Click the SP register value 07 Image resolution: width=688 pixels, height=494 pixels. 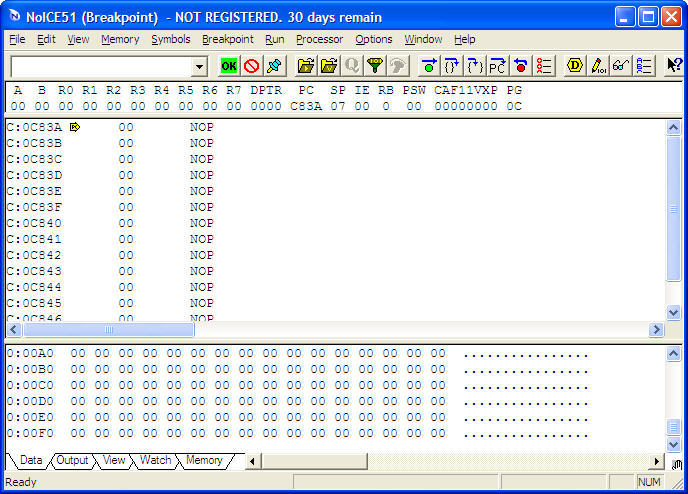pos(338,106)
